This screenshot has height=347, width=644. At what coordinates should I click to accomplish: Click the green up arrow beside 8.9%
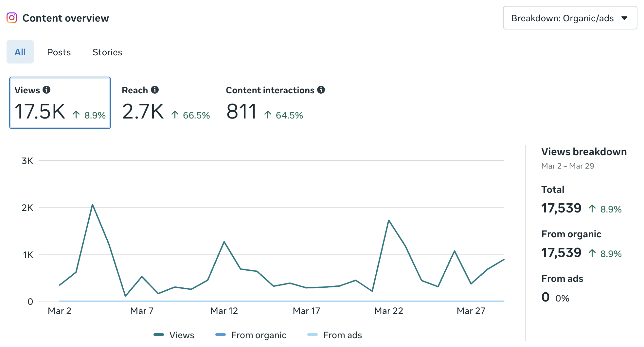[77, 115]
